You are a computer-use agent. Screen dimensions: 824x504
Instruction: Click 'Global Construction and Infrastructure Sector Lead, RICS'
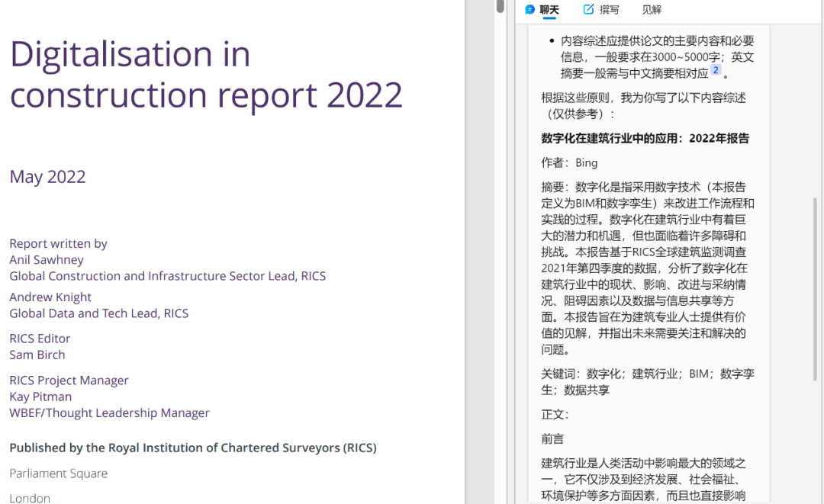click(168, 276)
